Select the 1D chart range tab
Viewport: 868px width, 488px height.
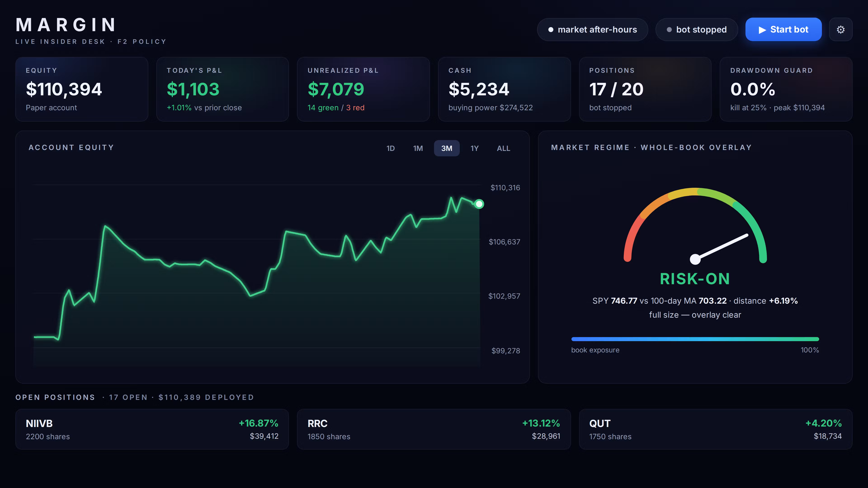391,148
